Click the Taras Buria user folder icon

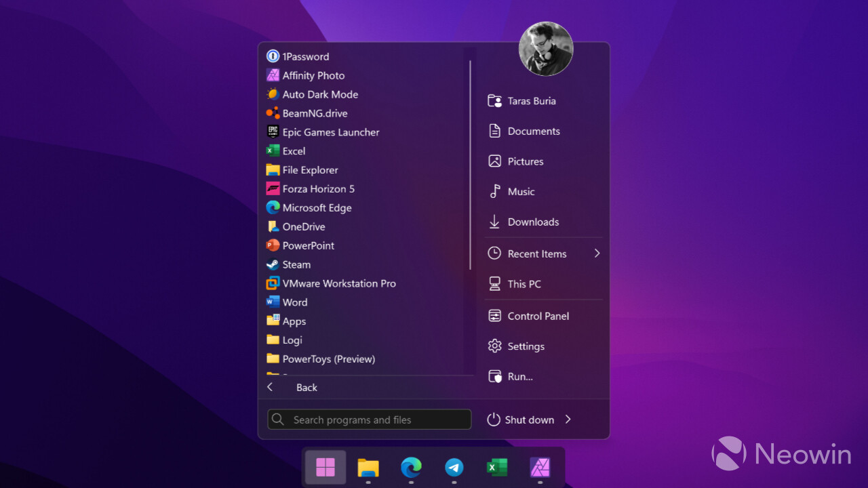coord(495,101)
